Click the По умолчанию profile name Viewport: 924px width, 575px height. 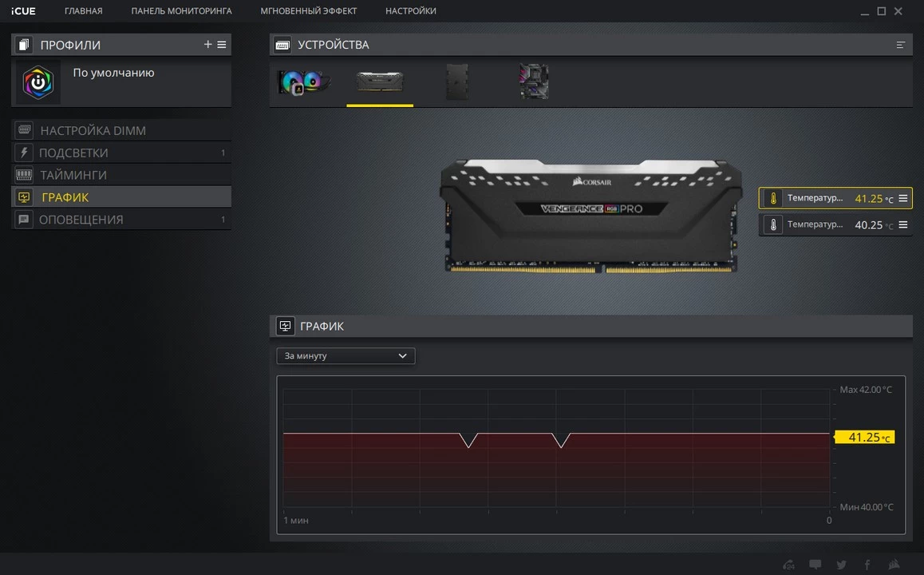point(114,73)
